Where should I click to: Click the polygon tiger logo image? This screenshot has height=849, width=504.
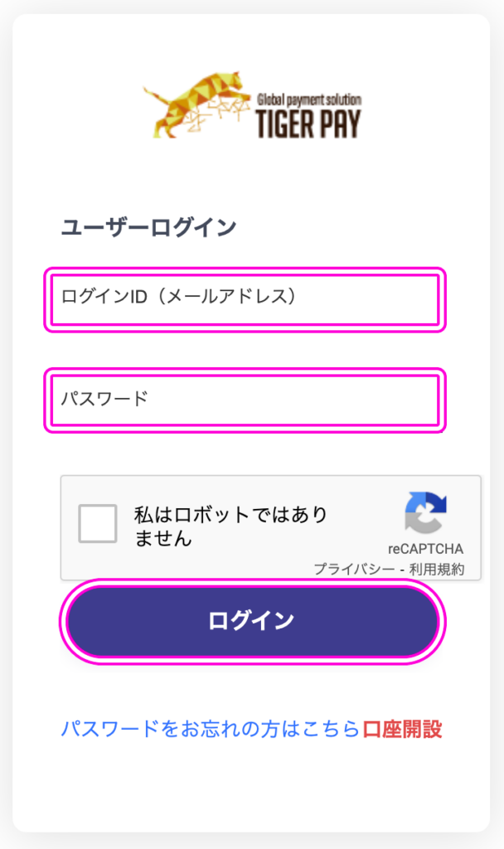(197, 104)
